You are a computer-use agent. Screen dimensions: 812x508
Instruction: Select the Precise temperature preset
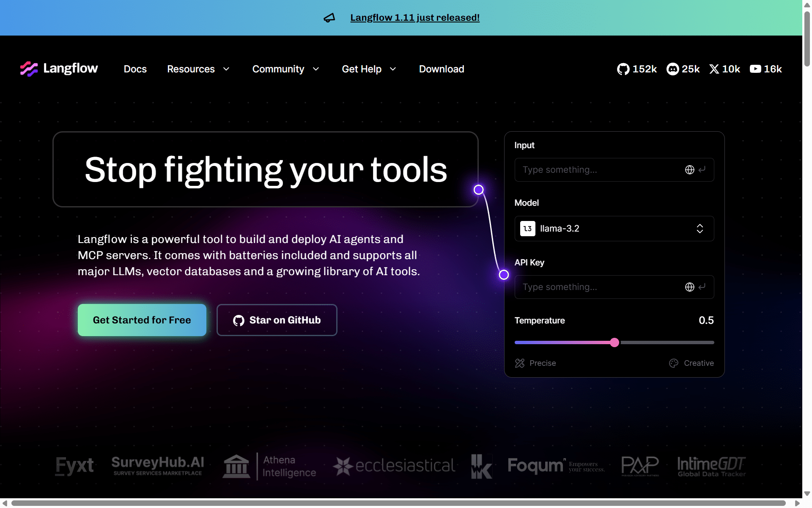[x=535, y=363]
